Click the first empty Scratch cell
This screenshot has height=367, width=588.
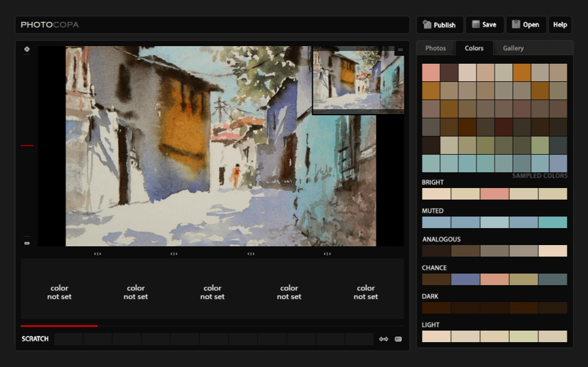coord(68,339)
